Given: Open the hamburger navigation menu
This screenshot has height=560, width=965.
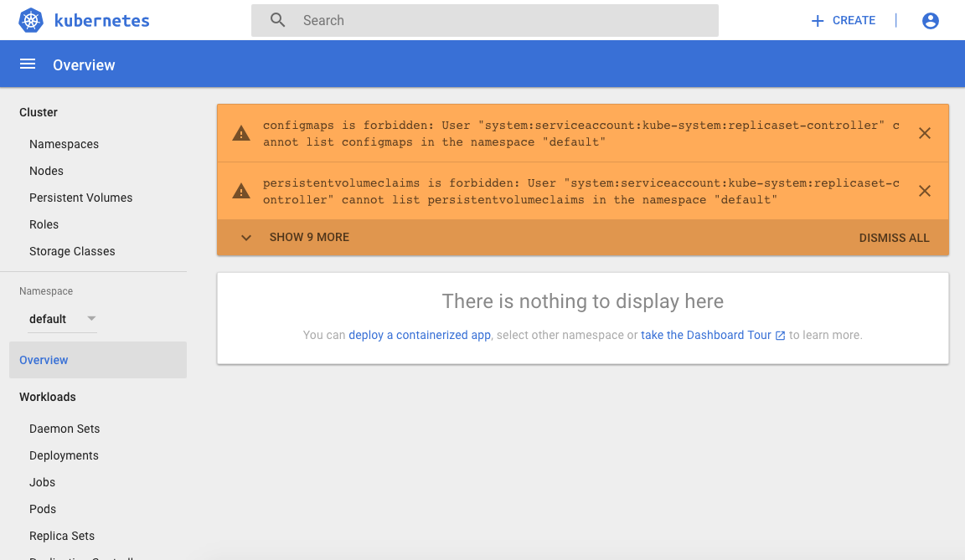Looking at the screenshot, I should 28,64.
